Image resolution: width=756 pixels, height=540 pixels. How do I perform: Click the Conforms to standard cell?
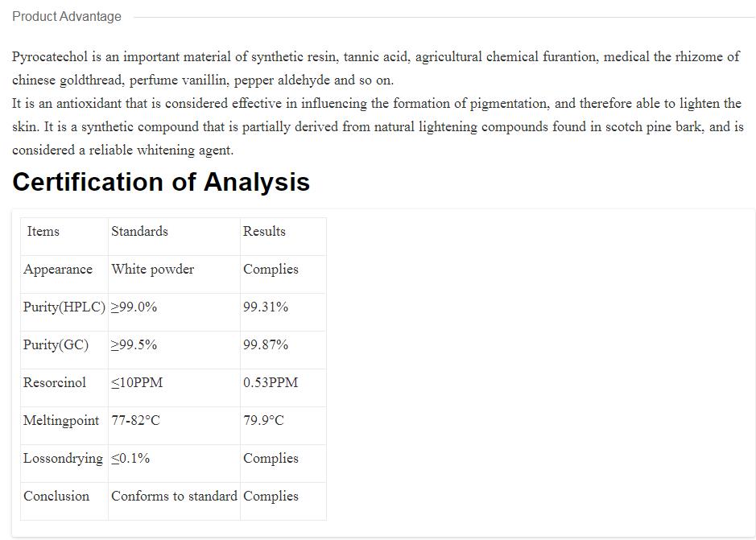[174, 497]
